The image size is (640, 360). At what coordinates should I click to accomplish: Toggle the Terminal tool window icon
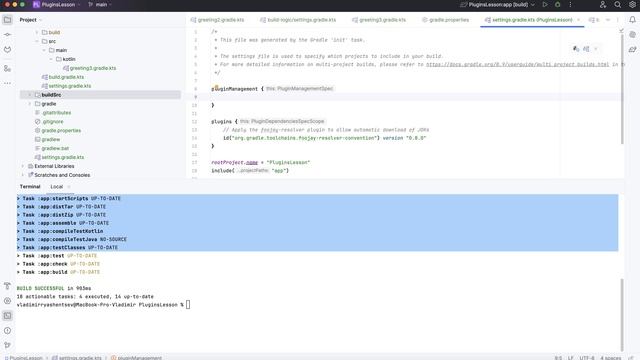(7, 316)
